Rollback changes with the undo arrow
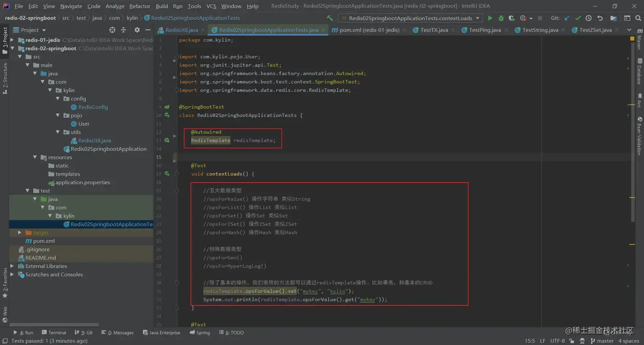The width and height of the screenshot is (644, 345). coord(600,18)
